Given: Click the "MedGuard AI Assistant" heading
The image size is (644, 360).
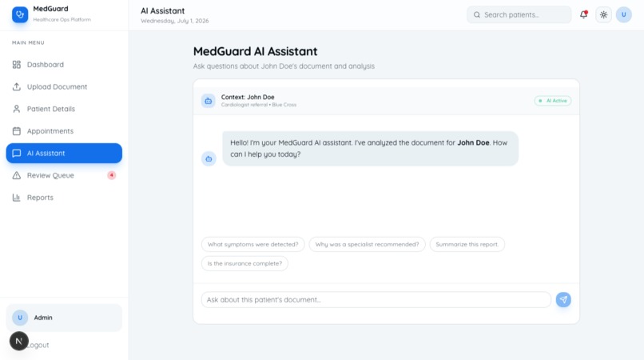Looking at the screenshot, I should (x=255, y=51).
